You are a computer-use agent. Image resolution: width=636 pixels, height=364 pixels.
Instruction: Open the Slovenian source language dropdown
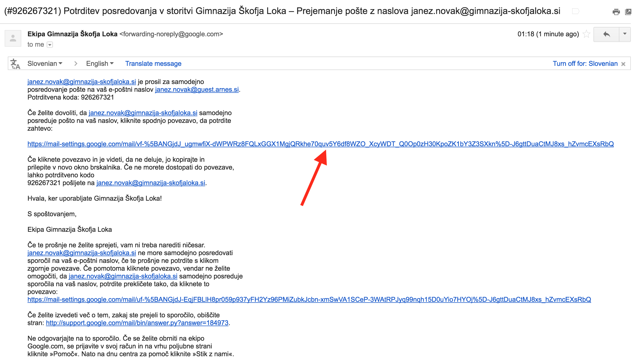[x=45, y=64]
